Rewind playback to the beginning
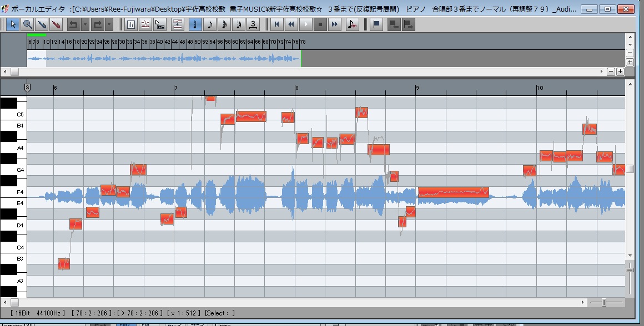Screen dimensions: 644x326 coord(276,24)
